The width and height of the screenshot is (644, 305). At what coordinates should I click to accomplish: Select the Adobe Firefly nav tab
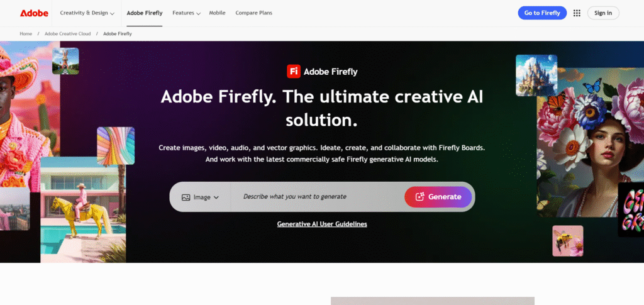click(144, 13)
